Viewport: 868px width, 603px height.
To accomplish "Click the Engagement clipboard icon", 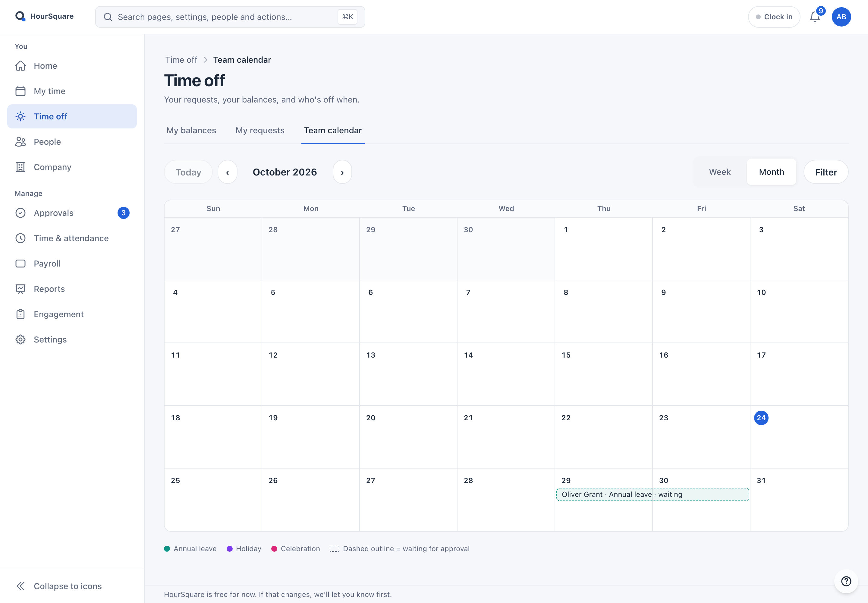I will (x=20, y=314).
